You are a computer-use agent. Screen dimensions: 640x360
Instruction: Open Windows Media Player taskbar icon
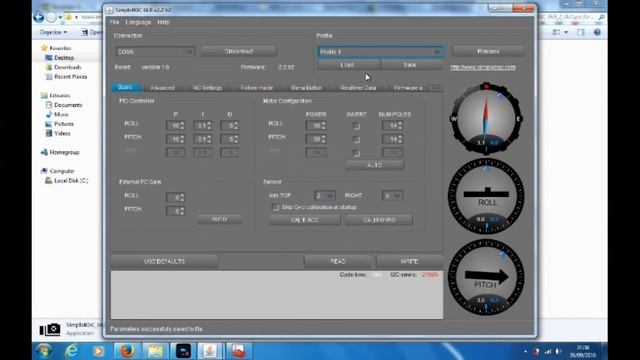[x=98, y=351]
